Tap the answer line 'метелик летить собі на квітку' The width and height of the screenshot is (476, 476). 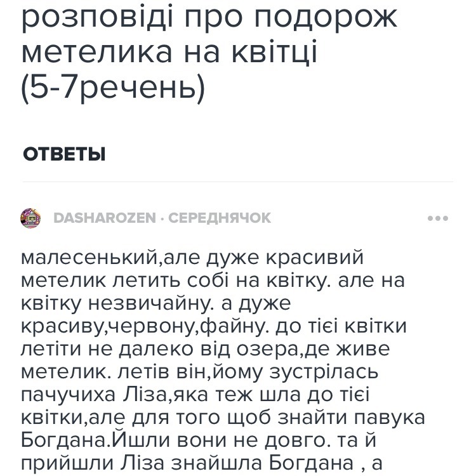click(x=213, y=280)
